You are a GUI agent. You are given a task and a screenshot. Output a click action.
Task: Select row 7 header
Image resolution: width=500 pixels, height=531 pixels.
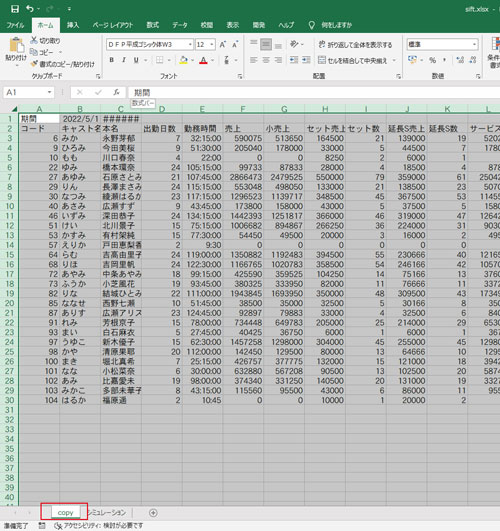click(9, 177)
